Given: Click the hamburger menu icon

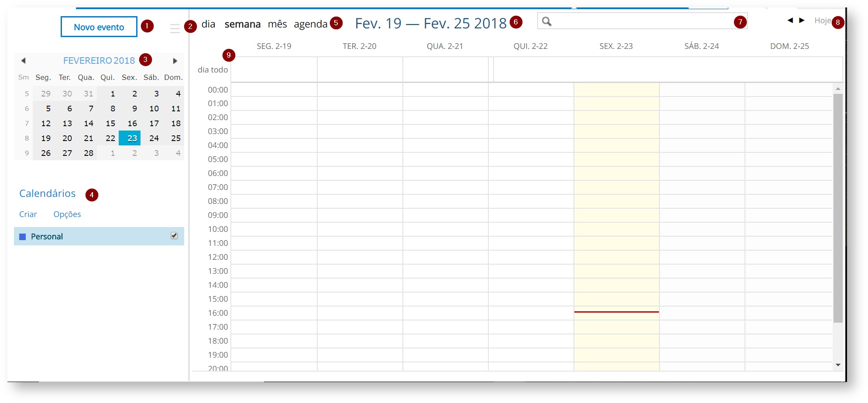Looking at the screenshot, I should [x=175, y=28].
